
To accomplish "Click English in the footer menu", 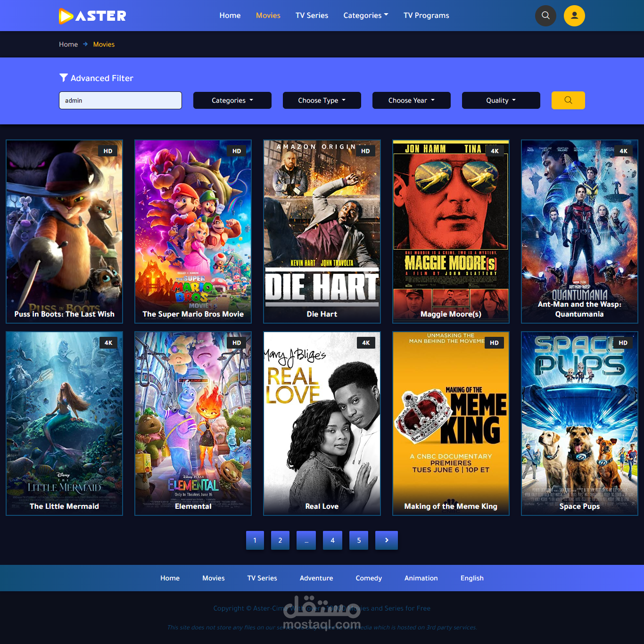I will pyautogui.click(x=472, y=578).
